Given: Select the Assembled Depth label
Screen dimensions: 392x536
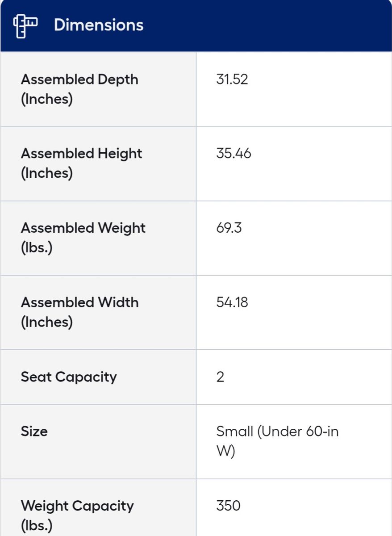Looking at the screenshot, I should (79, 80).
